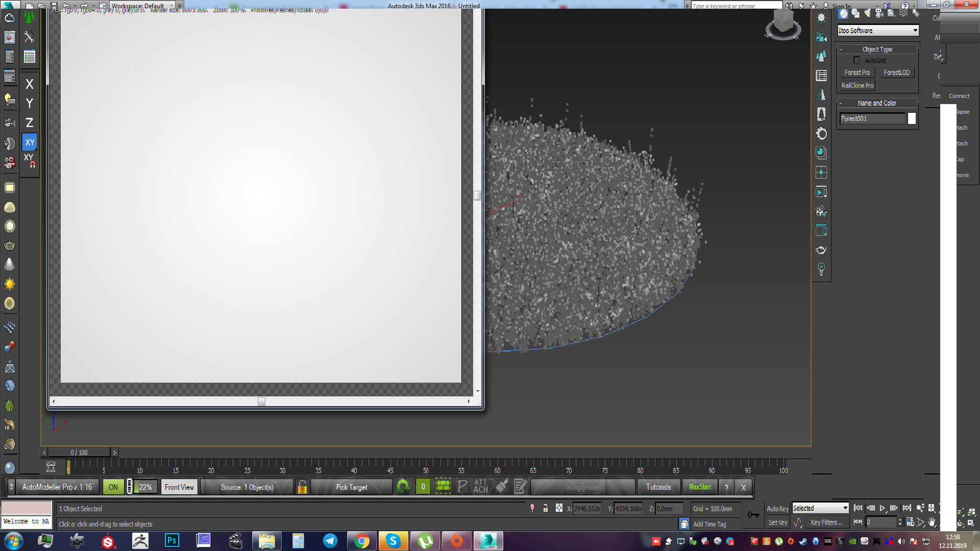Click the AutoModeller padlock icon
This screenshot has height=551, width=980.
(302, 487)
